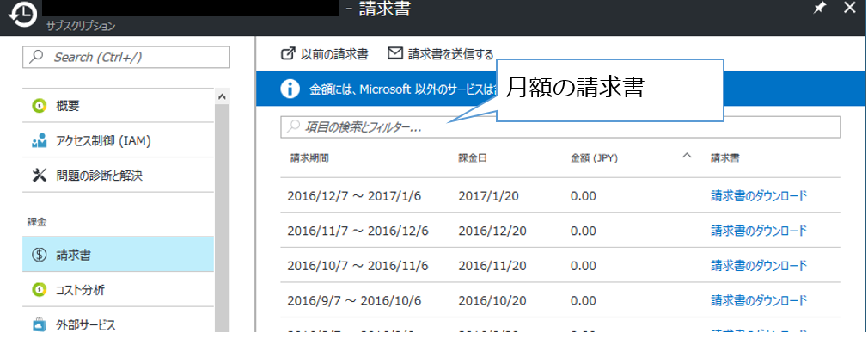Click billing date 2016/12/20
Image resolution: width=868 pixels, height=339 pixels.
(x=492, y=231)
